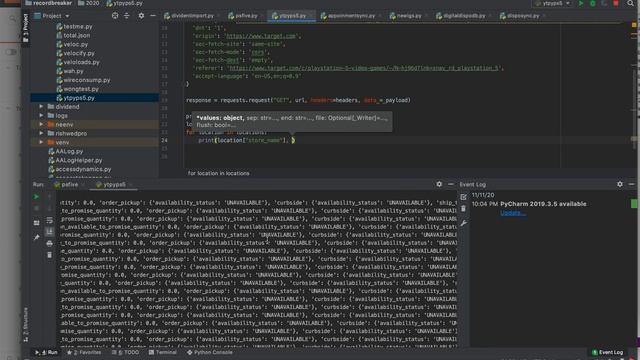The image size is (640, 360).
Task: Open the ytpyps5 run configuration dropdown
Action: 552,3
